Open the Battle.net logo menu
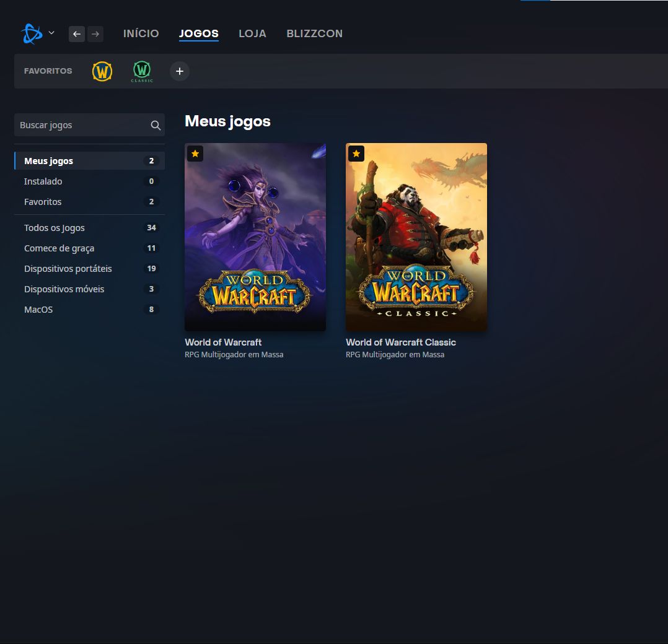This screenshot has width=668, height=644. [x=32, y=33]
